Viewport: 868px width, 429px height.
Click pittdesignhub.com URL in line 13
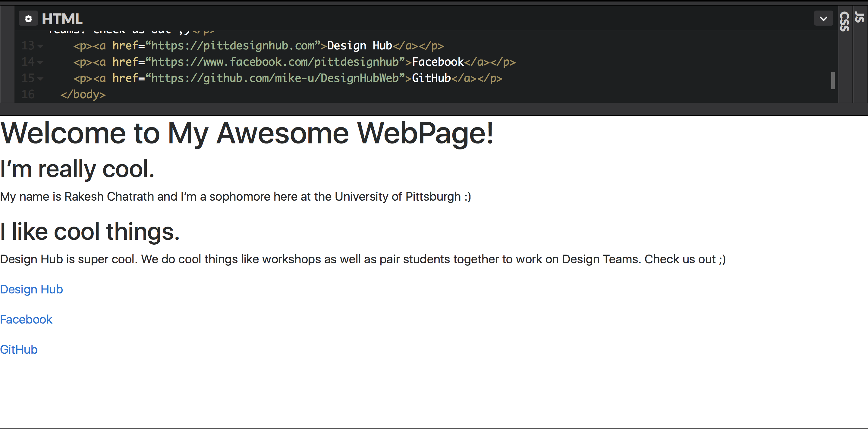tap(233, 45)
